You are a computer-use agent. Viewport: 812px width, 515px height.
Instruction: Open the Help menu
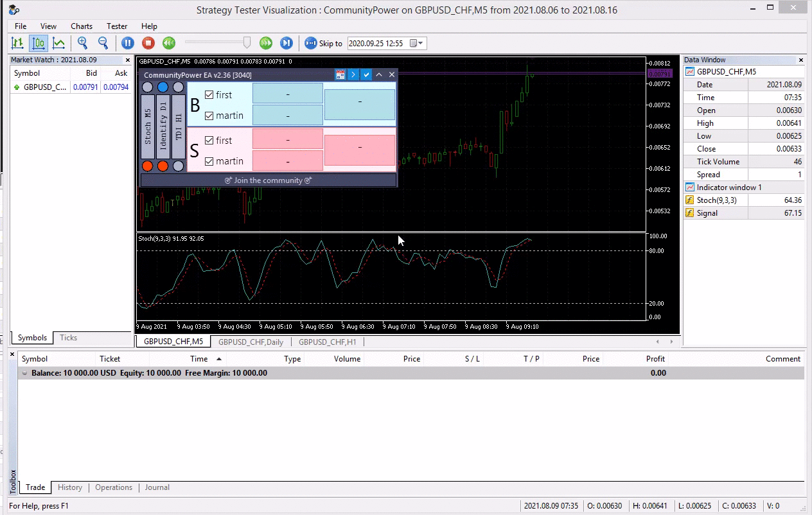[149, 26]
